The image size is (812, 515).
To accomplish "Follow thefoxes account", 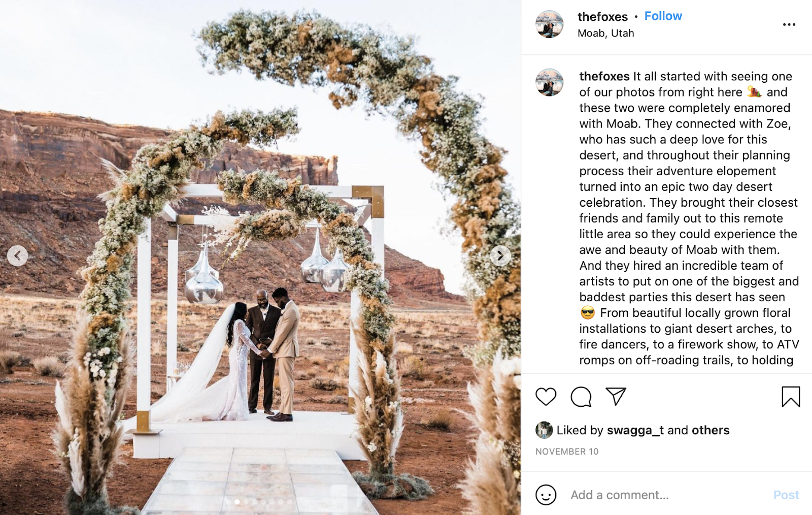I will coord(663,16).
